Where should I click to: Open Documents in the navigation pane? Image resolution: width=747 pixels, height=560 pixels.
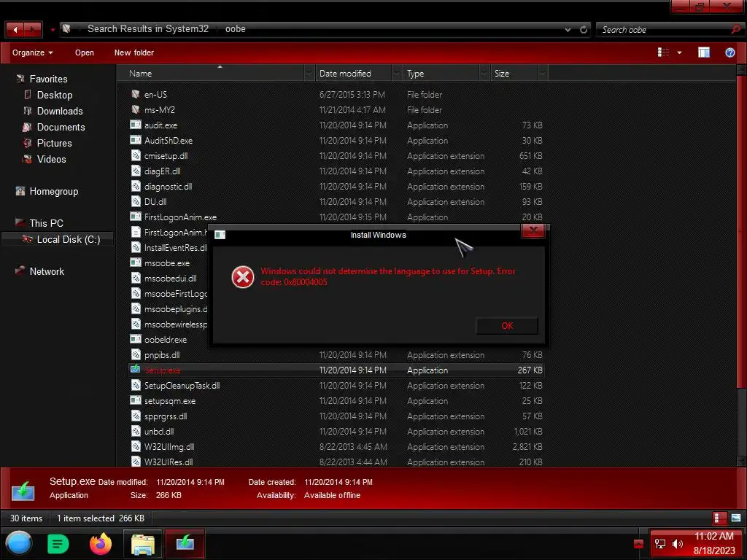click(x=61, y=127)
